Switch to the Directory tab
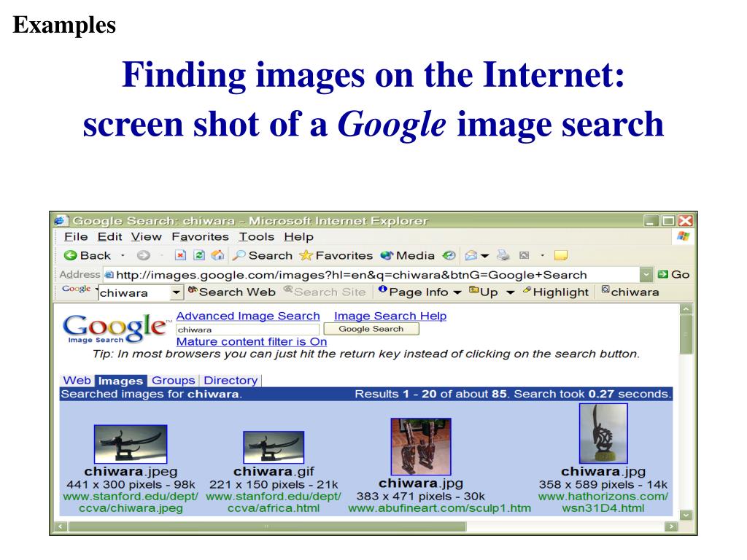The width and height of the screenshot is (747, 560). point(231,381)
